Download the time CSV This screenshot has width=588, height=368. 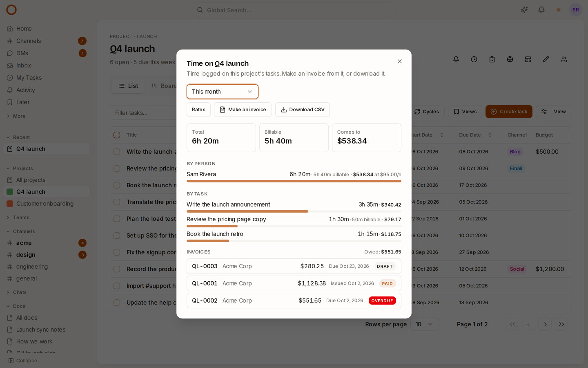pyautogui.click(x=303, y=110)
